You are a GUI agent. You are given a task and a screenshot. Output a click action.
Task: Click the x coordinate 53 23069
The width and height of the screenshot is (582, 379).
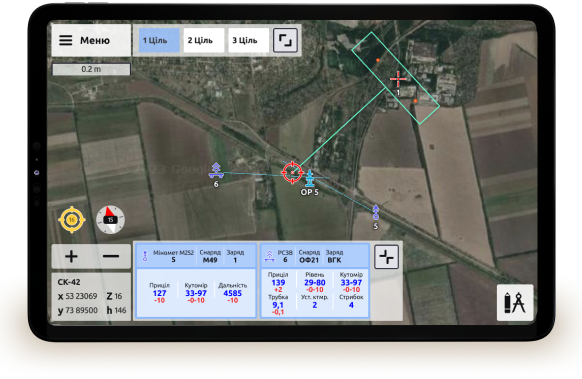pyautogui.click(x=77, y=296)
